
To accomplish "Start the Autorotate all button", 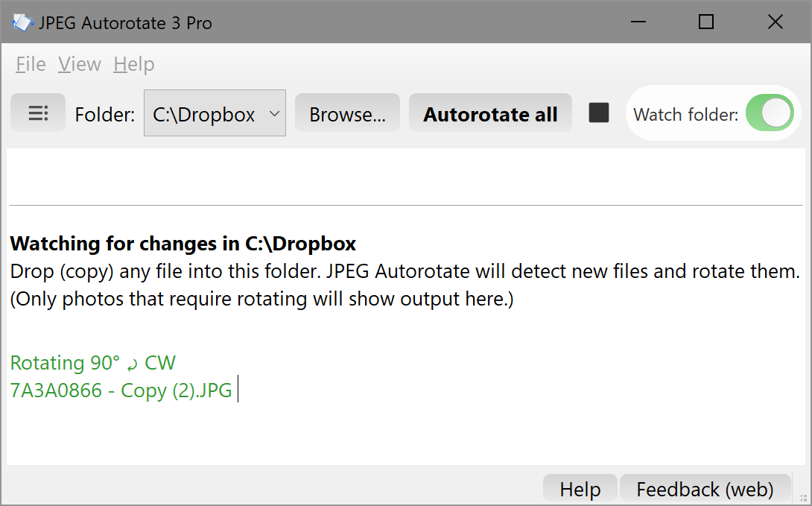I will (490, 113).
